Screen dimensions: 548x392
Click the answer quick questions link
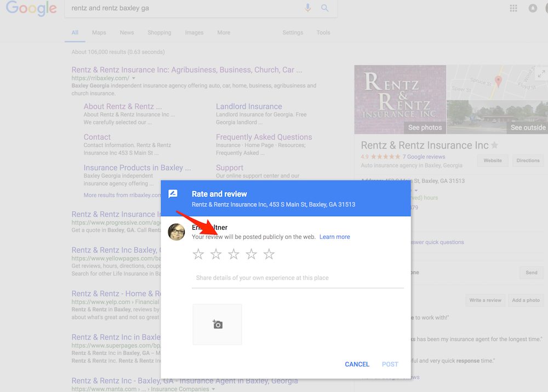[437, 242]
